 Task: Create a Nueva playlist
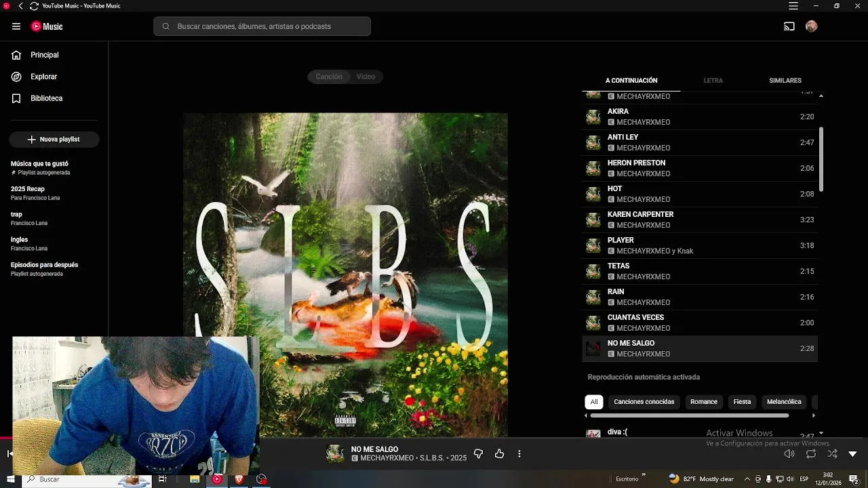pos(54,139)
